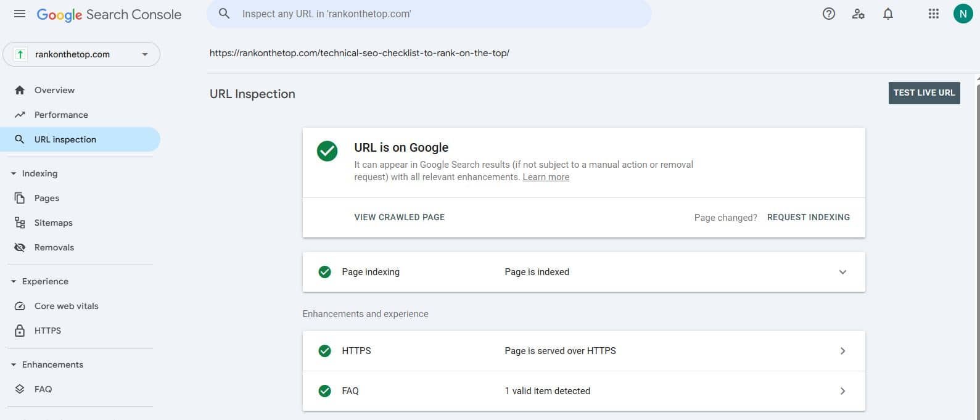Click the 'Enhancements and experience' heading

(365, 314)
